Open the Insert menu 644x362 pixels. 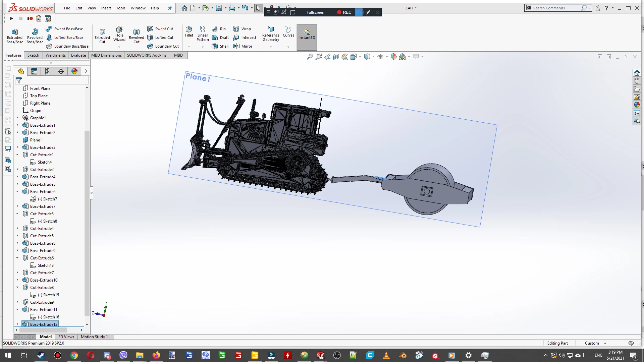pyautogui.click(x=106, y=8)
